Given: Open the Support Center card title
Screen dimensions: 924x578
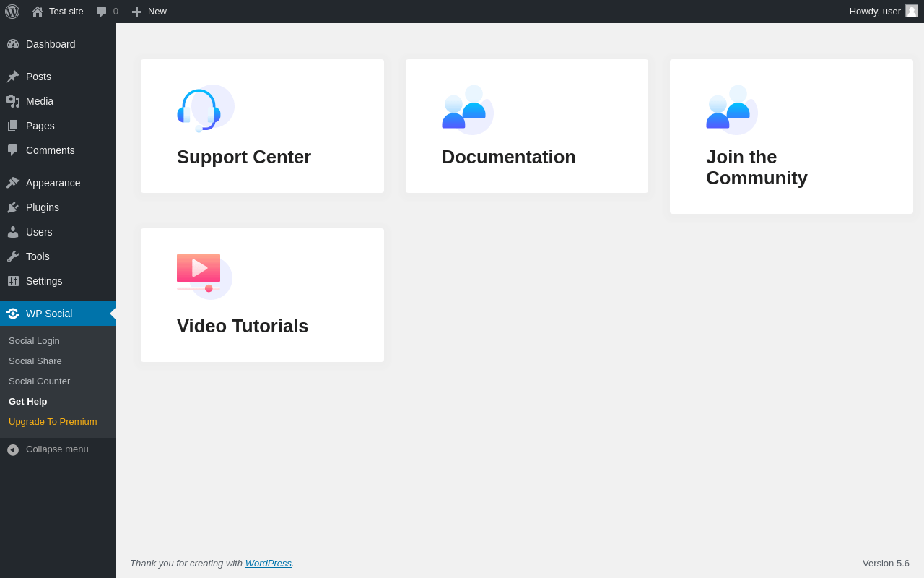Looking at the screenshot, I should click(x=244, y=157).
